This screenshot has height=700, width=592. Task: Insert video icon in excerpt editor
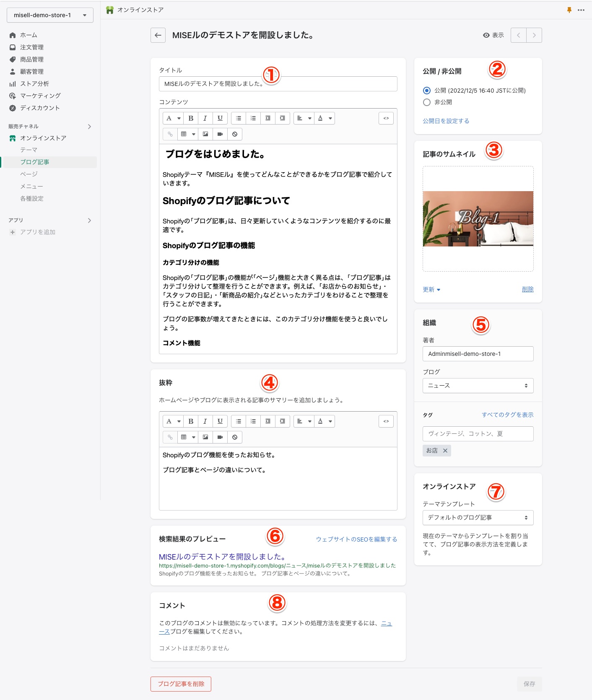click(x=220, y=437)
